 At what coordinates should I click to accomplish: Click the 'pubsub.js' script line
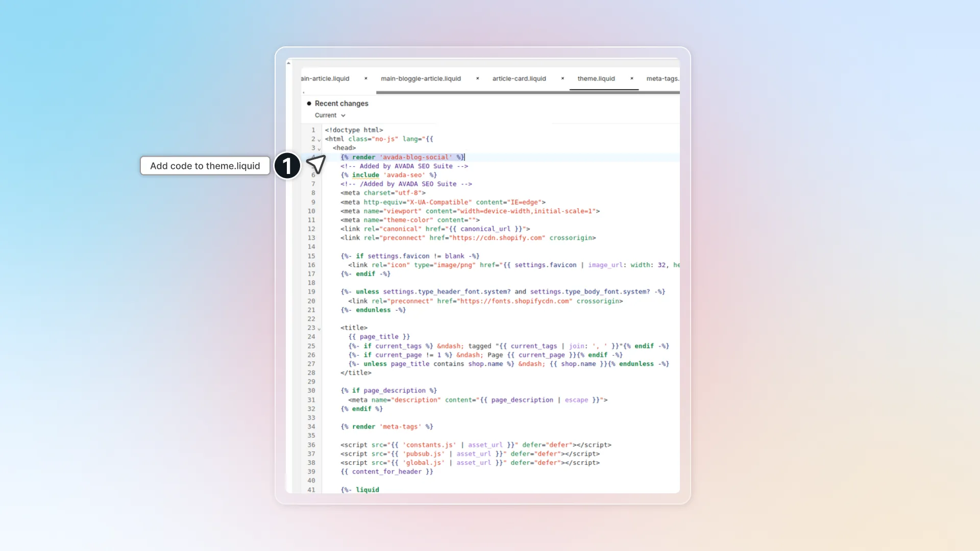pyautogui.click(x=470, y=454)
